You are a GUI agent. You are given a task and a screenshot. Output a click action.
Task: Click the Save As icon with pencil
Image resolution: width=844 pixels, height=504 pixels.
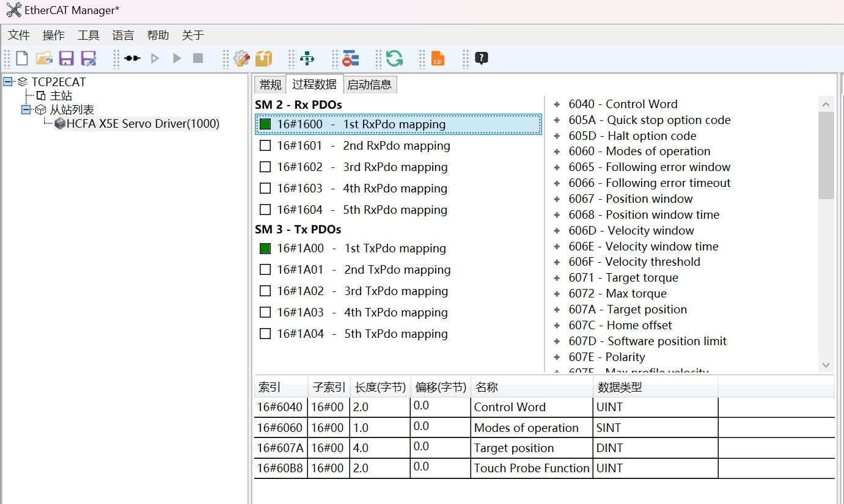(89, 59)
